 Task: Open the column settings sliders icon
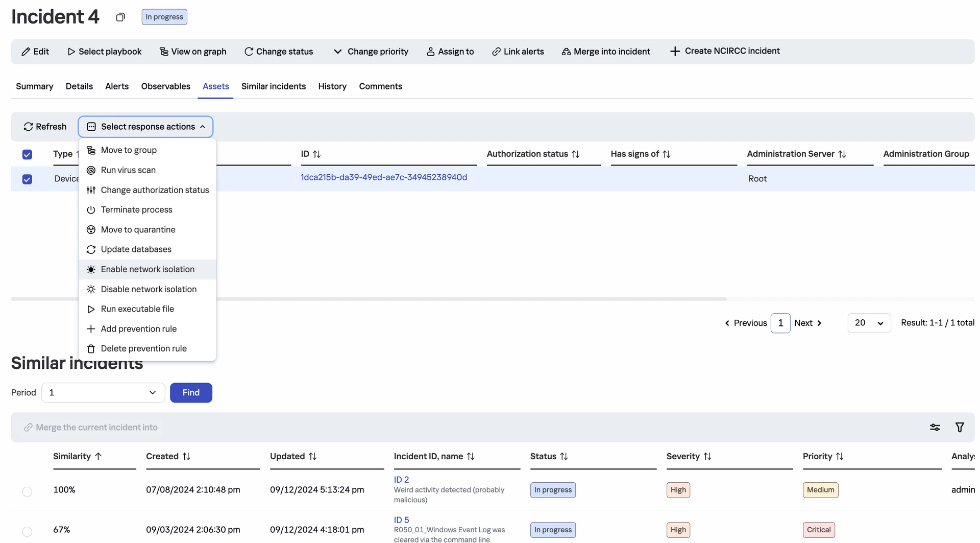tap(935, 428)
